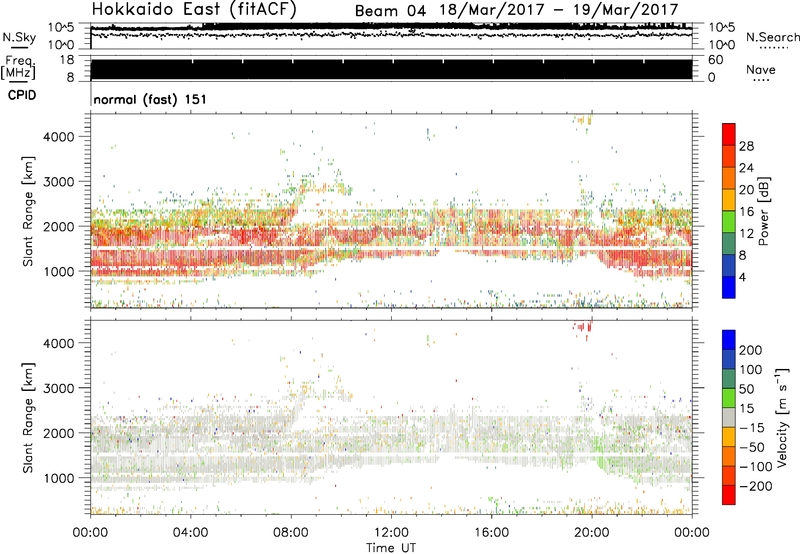Click the 'N.Search' legend label
This screenshot has height=554, width=800.
772,37
